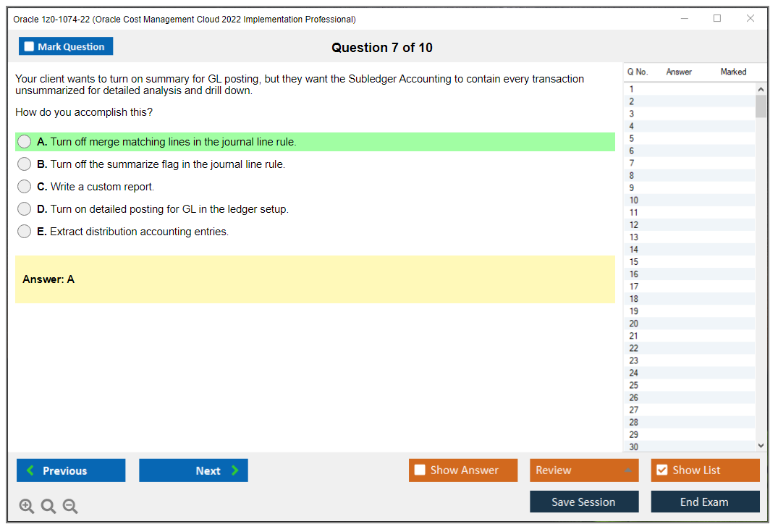Screen dimensions: 778x532
Task: Click the Answer column header
Action: [679, 72]
